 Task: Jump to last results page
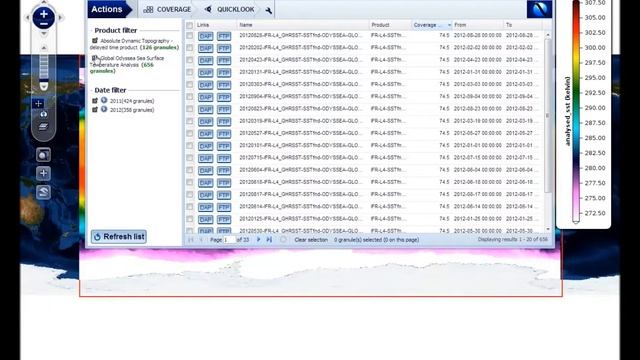269,240
